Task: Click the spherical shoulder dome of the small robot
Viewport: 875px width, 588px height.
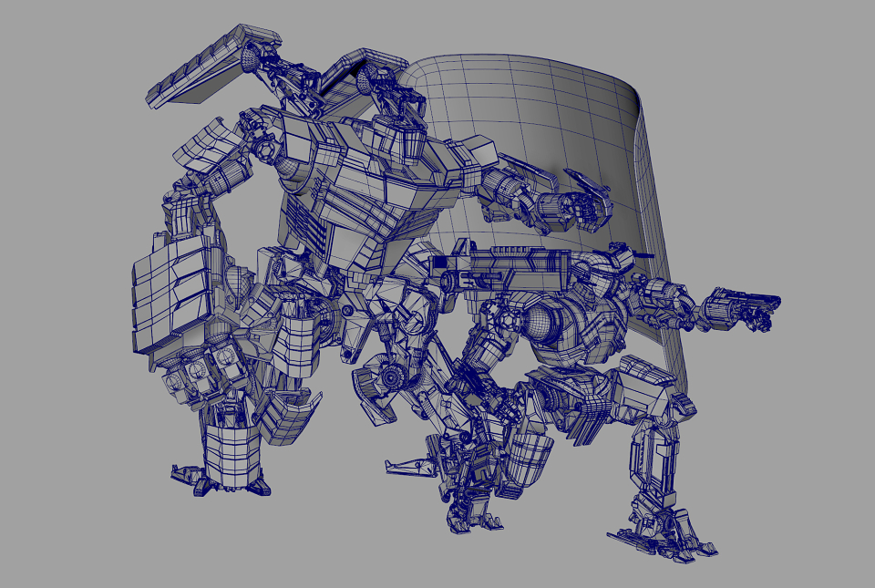Action: 541,323
